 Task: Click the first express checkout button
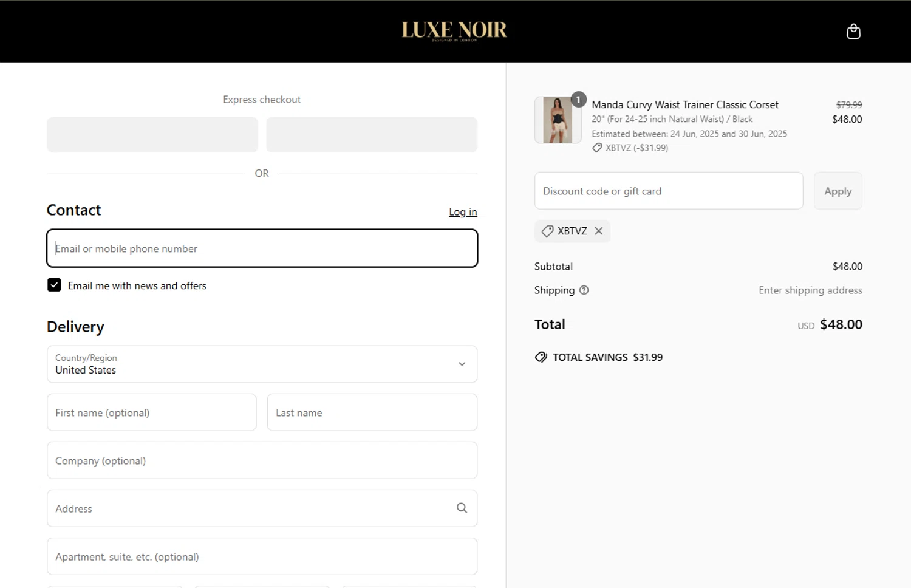pos(152,135)
